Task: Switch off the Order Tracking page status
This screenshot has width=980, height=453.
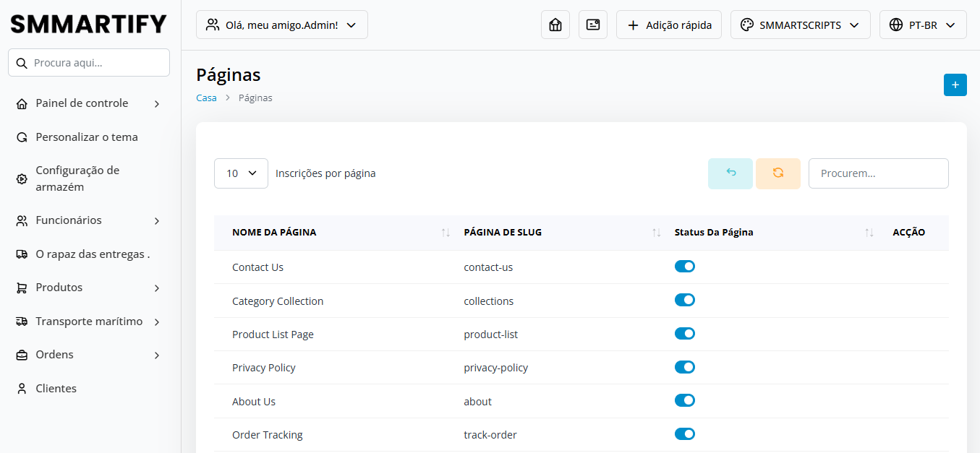Action: pos(684,434)
